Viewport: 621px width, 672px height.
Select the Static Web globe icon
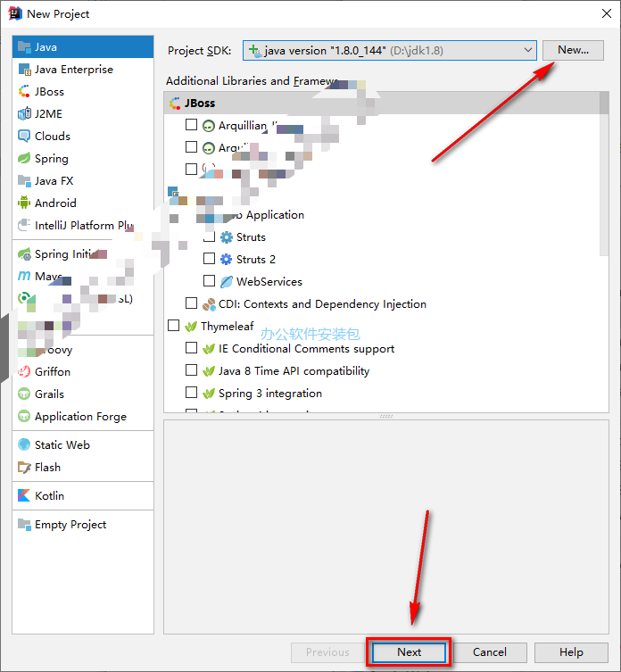[x=25, y=445]
